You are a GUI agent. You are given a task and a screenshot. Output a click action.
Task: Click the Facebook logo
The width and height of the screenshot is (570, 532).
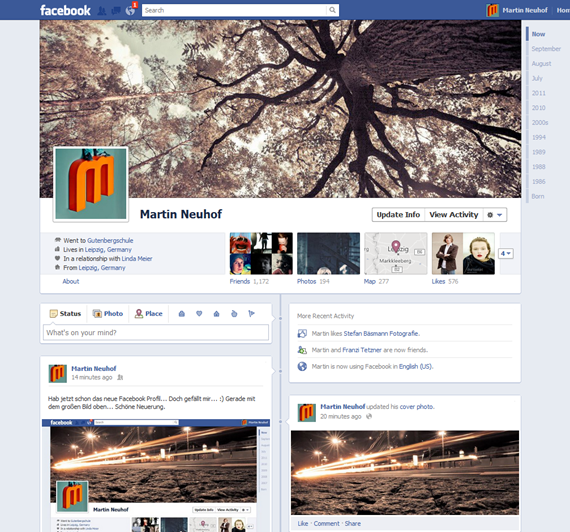pyautogui.click(x=65, y=11)
